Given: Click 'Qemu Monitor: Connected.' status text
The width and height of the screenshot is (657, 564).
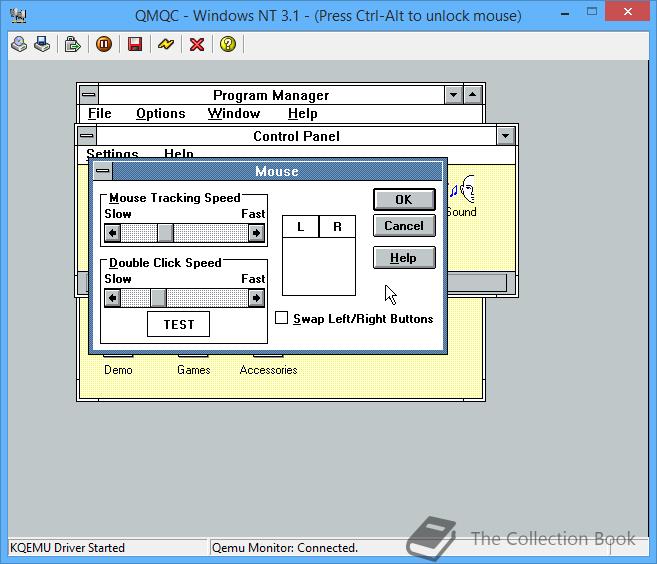Looking at the screenshot, I should pos(285,548).
